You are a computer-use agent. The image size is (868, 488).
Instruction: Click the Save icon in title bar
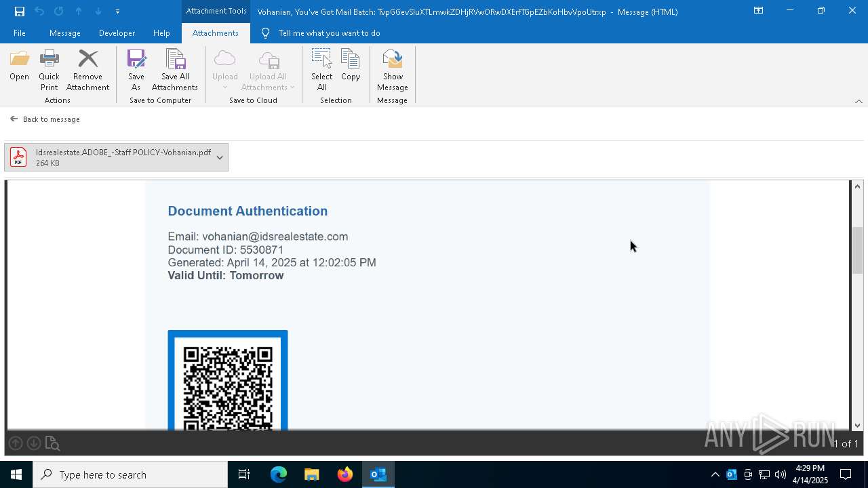(x=20, y=11)
